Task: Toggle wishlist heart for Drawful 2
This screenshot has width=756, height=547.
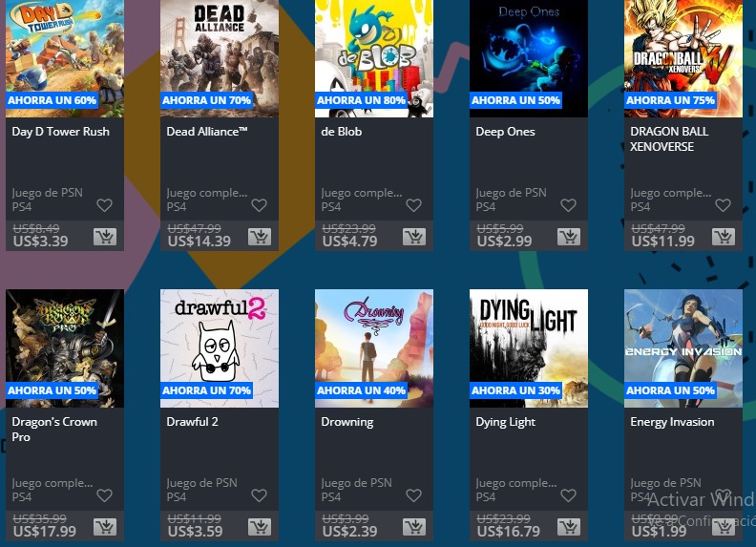Action: [x=260, y=495]
